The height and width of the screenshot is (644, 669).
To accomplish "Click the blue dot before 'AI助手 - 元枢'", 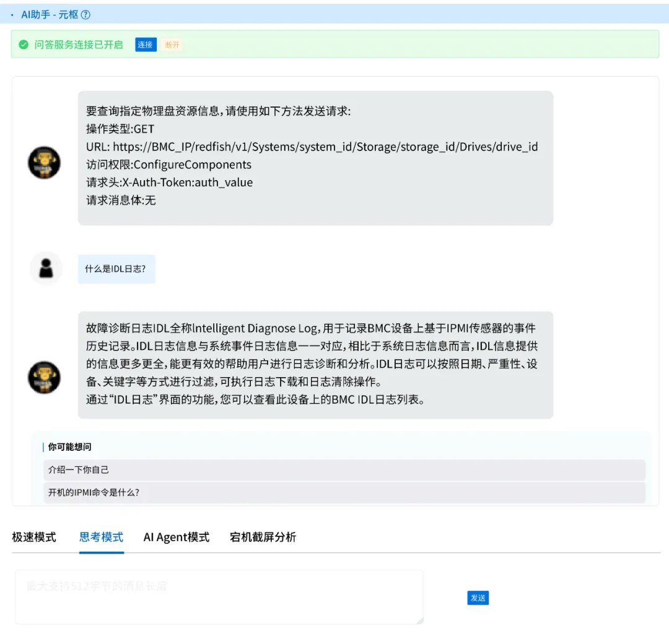I will pos(12,14).
